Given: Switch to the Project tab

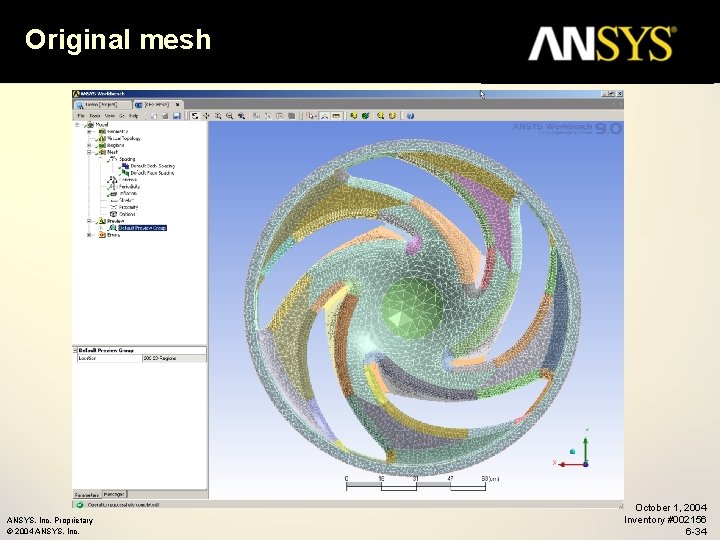Looking at the screenshot, I should coord(103,105).
